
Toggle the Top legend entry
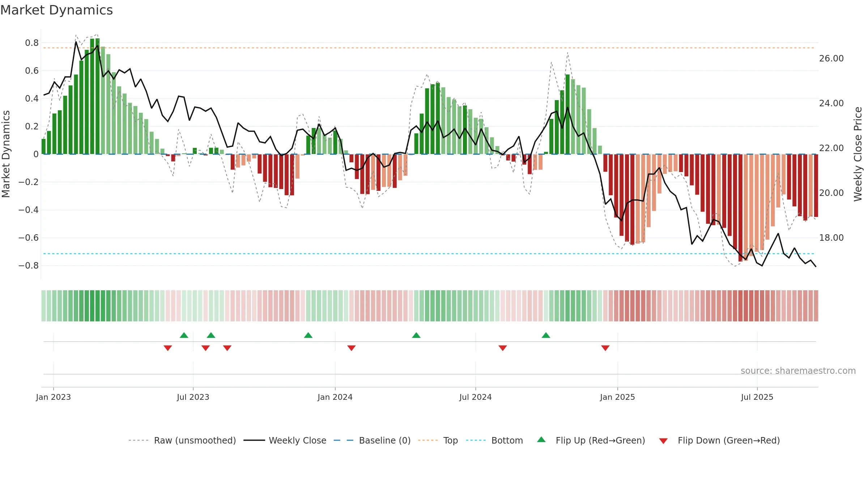(x=438, y=440)
